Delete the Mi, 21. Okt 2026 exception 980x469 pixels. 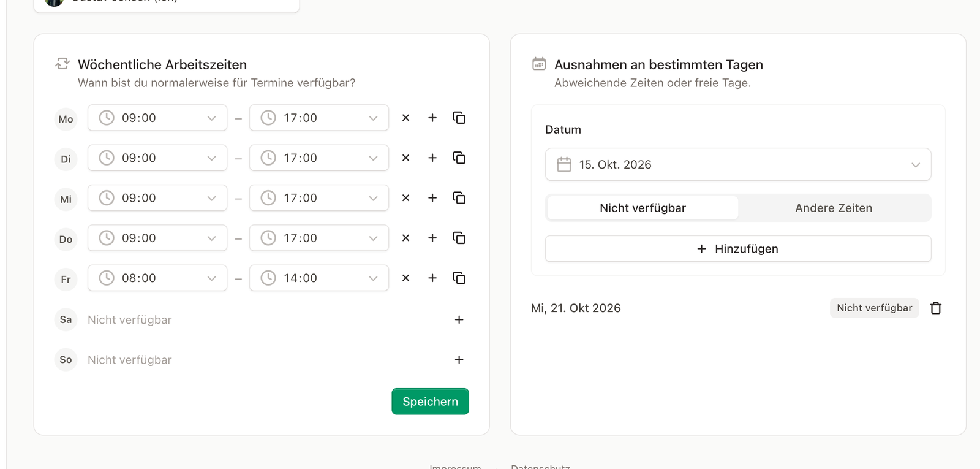coord(936,308)
